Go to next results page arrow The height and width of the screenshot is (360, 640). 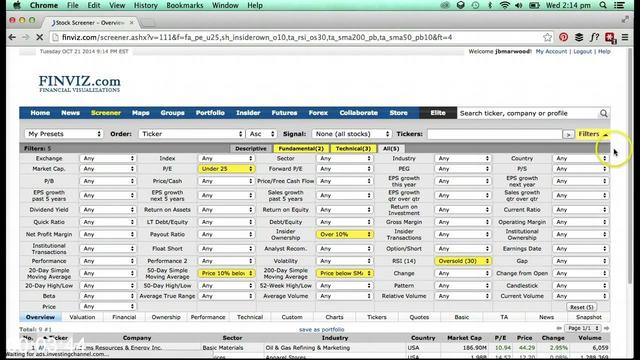[x=607, y=328]
